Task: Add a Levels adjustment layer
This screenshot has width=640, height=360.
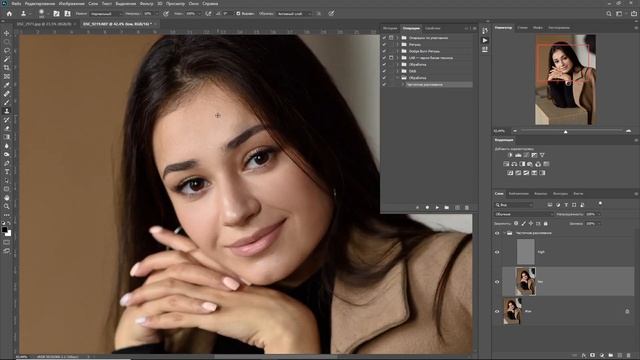Action: click(518, 155)
